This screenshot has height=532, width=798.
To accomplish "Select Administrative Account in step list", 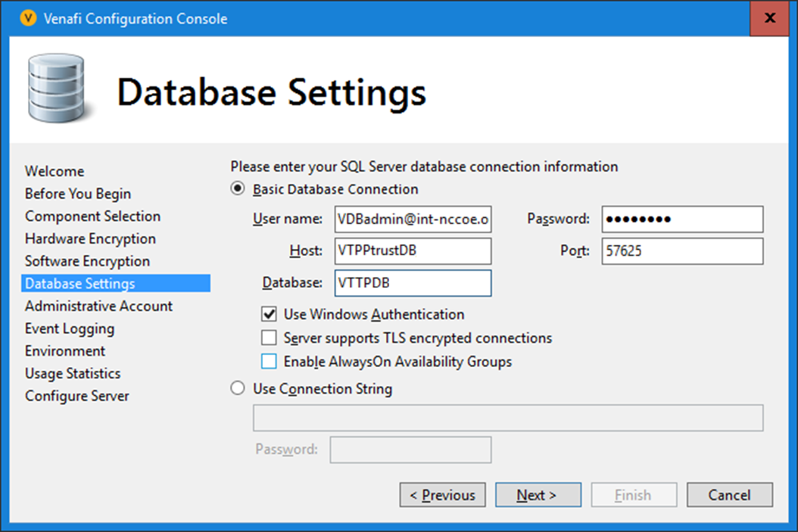I will (98, 306).
